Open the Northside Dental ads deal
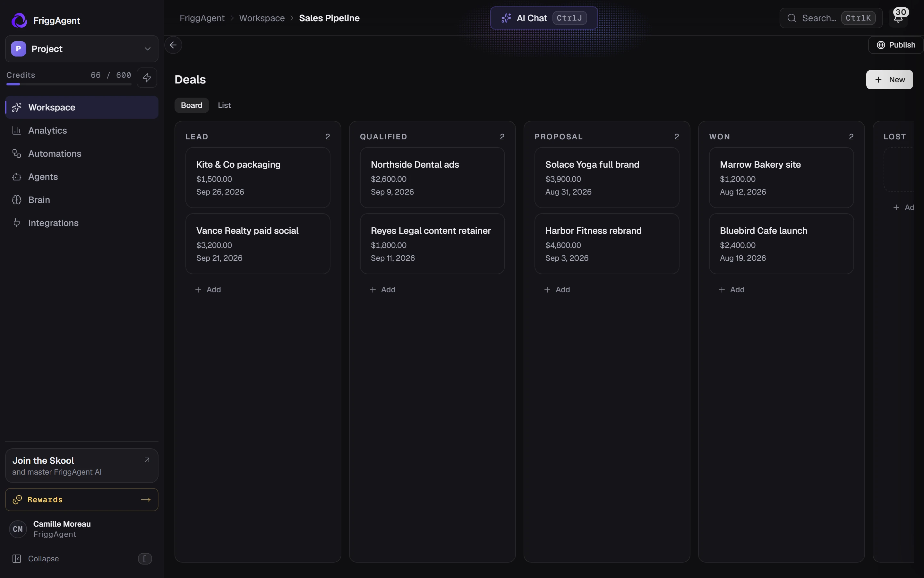Viewport: 924px width, 578px height. pos(432,178)
